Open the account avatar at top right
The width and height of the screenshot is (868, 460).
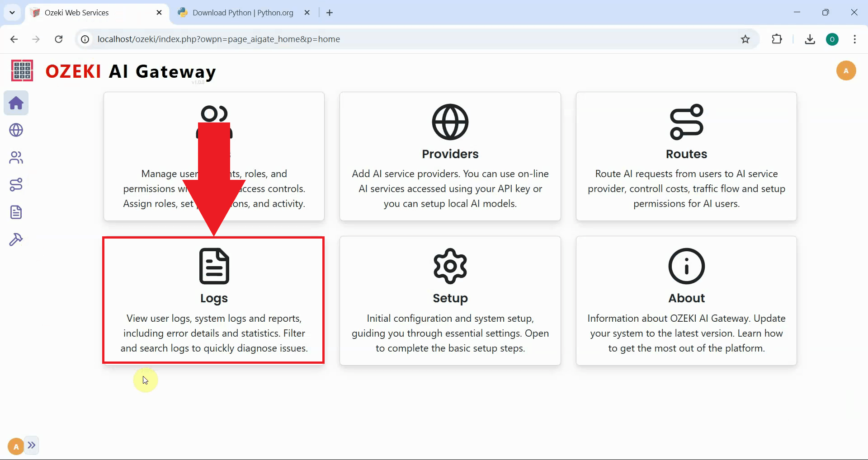(x=846, y=70)
